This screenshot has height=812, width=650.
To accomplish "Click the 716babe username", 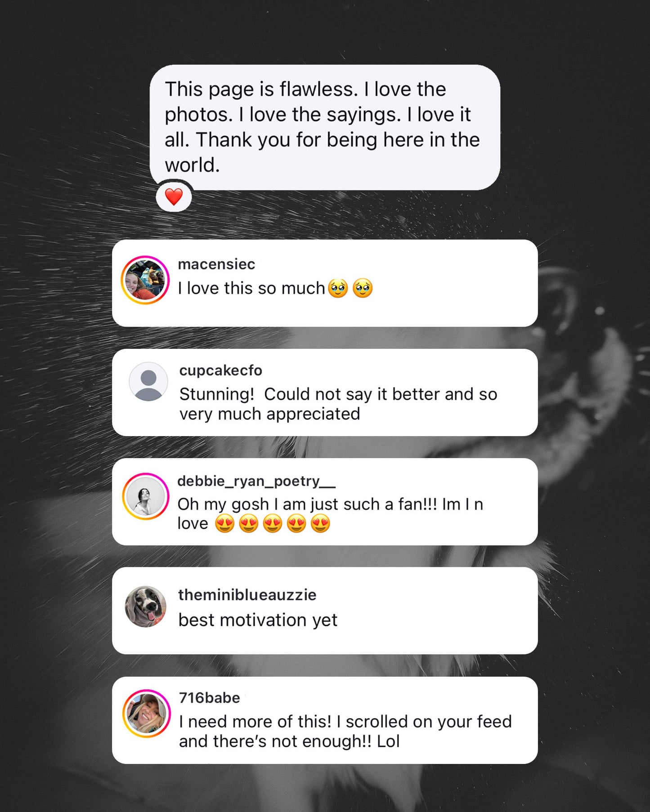I will pos(210,698).
